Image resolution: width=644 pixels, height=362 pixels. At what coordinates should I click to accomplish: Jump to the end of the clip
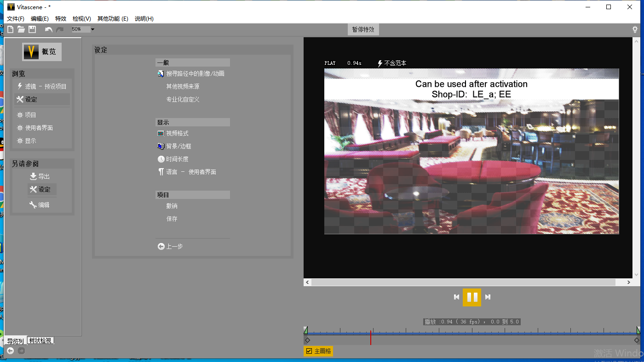click(488, 297)
